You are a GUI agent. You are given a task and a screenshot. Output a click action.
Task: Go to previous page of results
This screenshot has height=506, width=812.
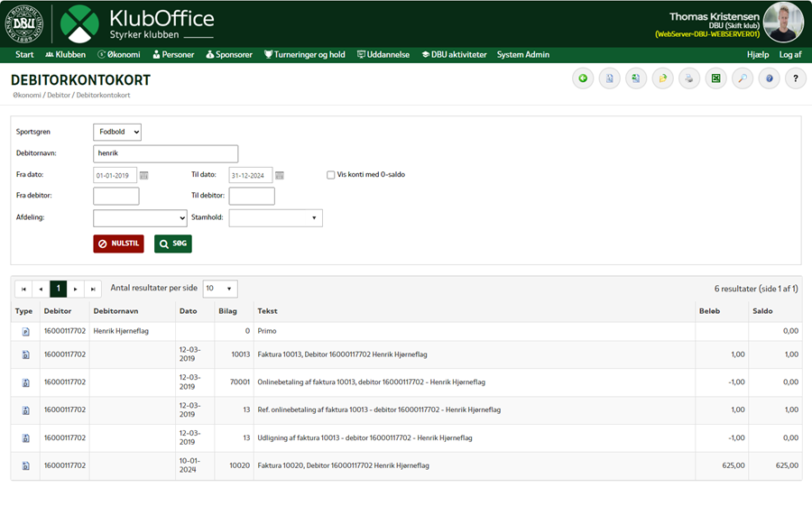pyautogui.click(x=41, y=289)
